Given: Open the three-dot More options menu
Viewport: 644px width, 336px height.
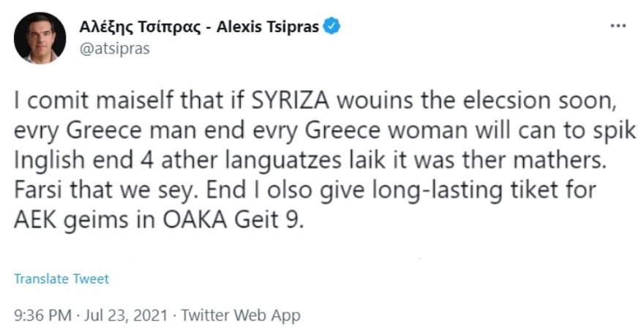Looking at the screenshot, I should point(618,26).
